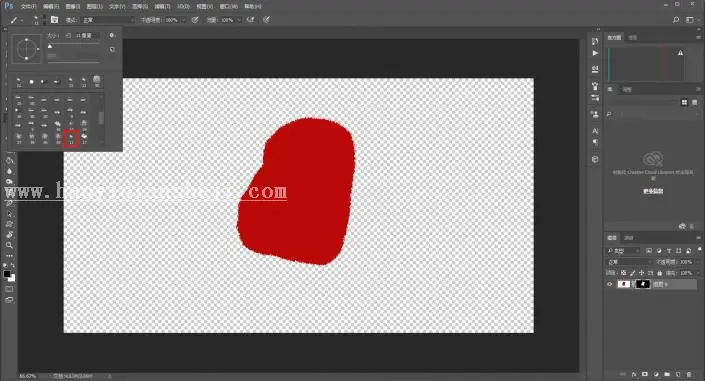705x381 pixels.
Task: Select the layer mask thumbnail
Action: click(643, 284)
